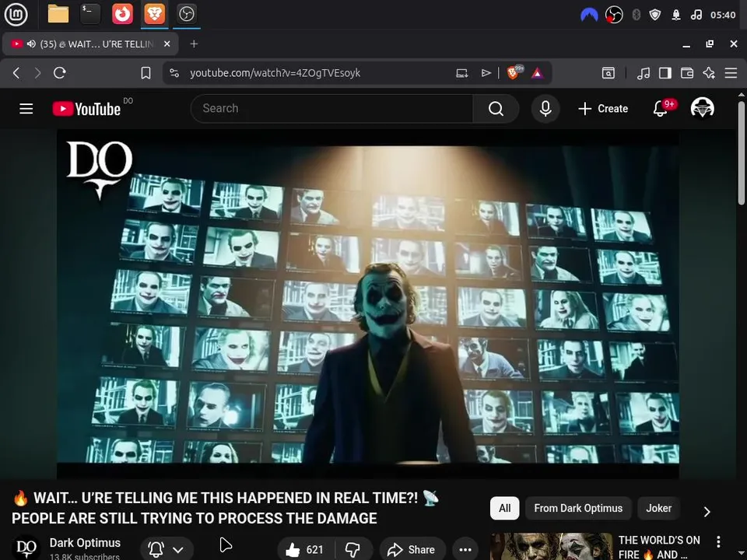This screenshot has height=560, width=747.
Task: Open THE WORLD'S ON FIRE video thumbnail
Action: 552,546
